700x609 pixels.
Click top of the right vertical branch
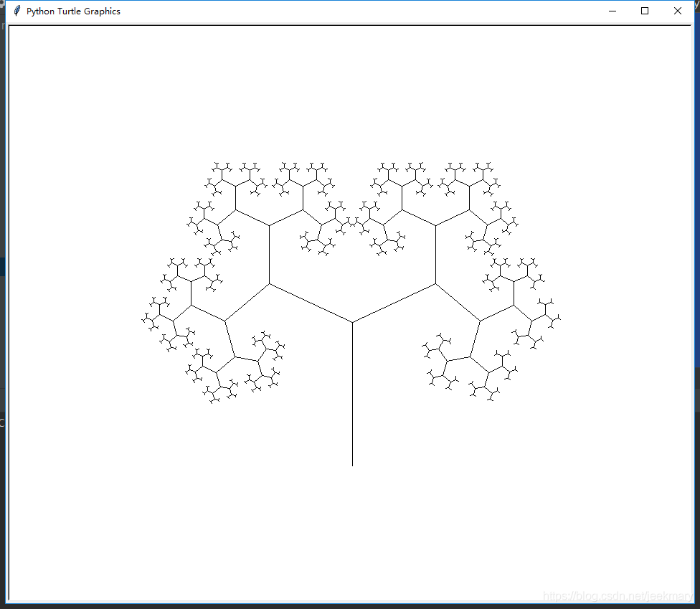(x=435, y=226)
